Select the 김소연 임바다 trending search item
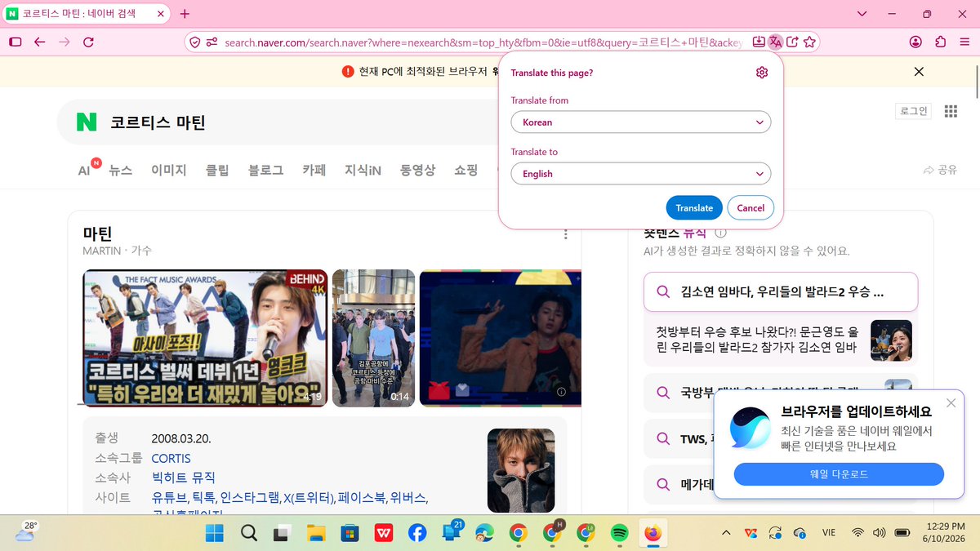980x551 pixels. point(781,291)
